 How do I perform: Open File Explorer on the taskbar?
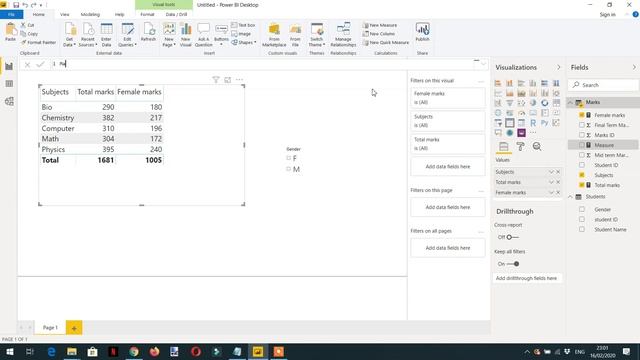72,351
